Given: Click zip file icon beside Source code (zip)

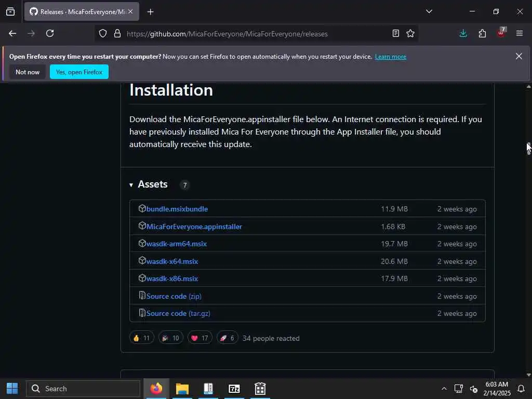Looking at the screenshot, I should (142, 296).
